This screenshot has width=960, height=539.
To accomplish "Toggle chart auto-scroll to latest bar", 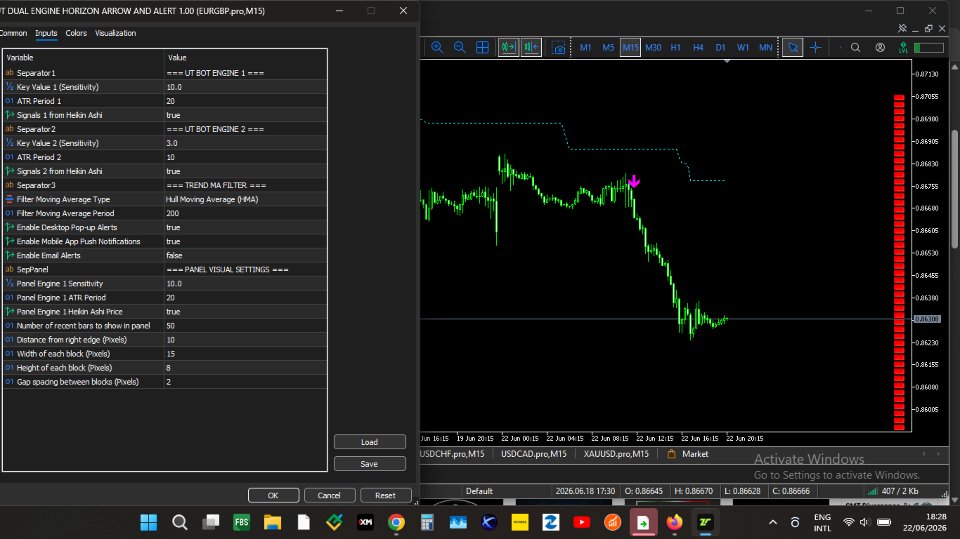I will [x=508, y=47].
